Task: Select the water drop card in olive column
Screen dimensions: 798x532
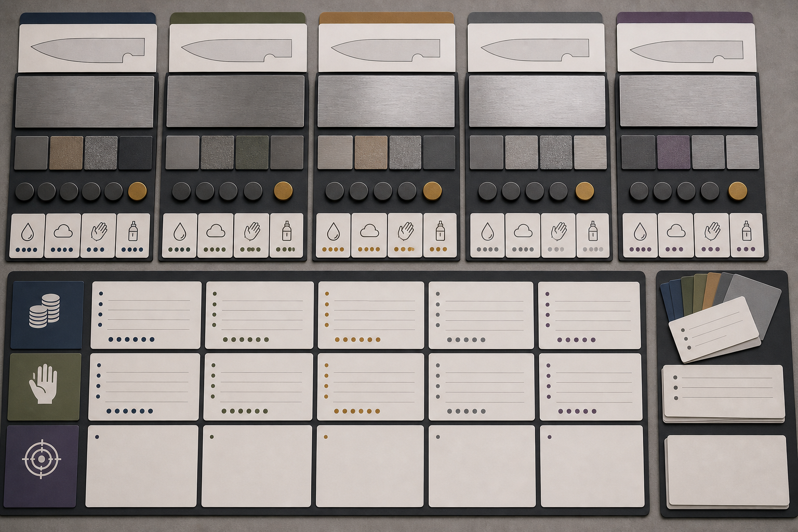Action: click(x=180, y=235)
